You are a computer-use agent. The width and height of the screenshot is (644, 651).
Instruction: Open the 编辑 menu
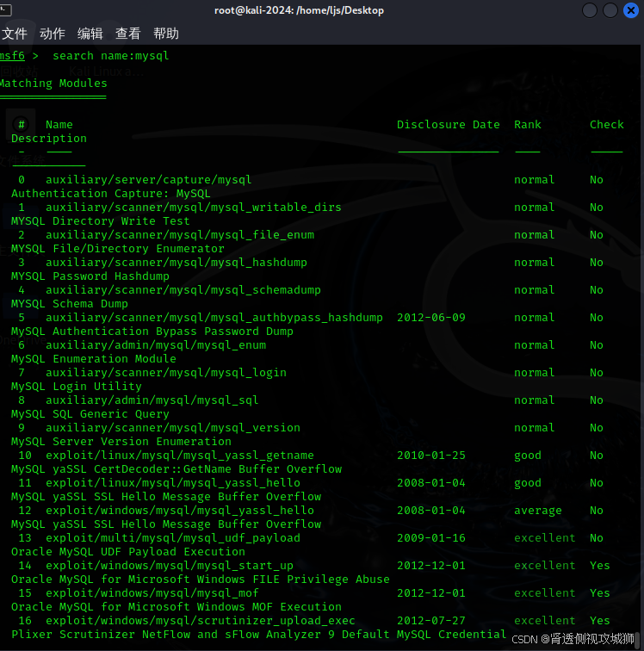[90, 34]
